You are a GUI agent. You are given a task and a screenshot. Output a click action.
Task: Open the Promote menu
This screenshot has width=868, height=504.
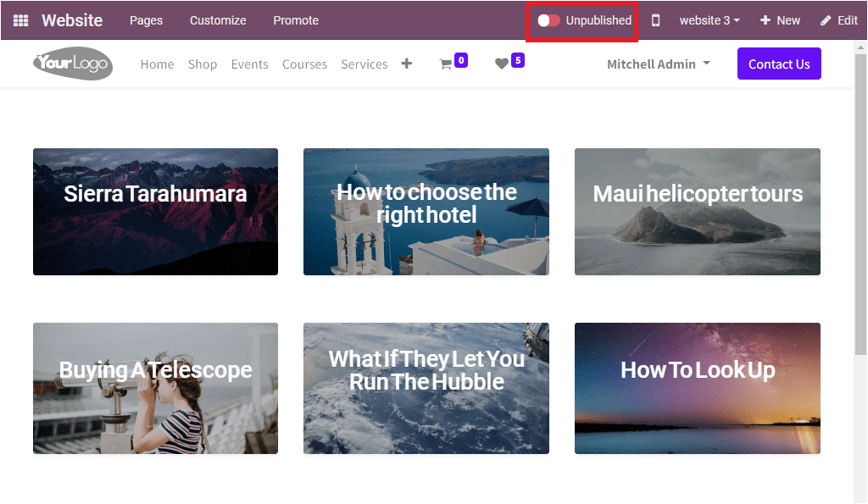[x=295, y=19]
